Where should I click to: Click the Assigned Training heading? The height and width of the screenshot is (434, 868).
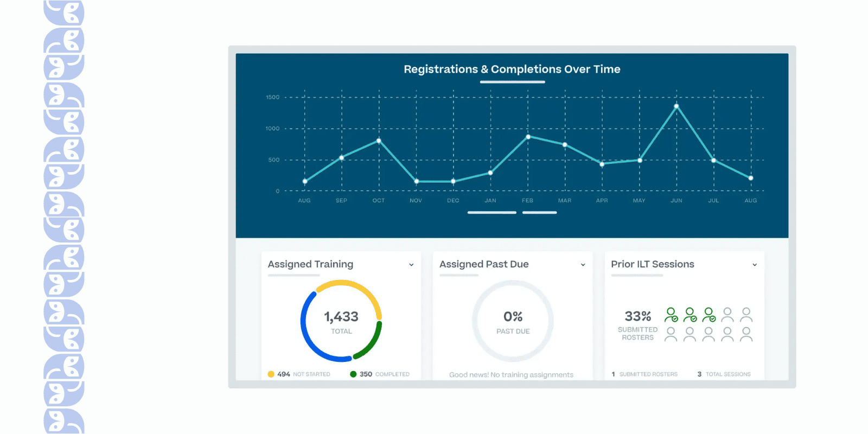(x=310, y=264)
